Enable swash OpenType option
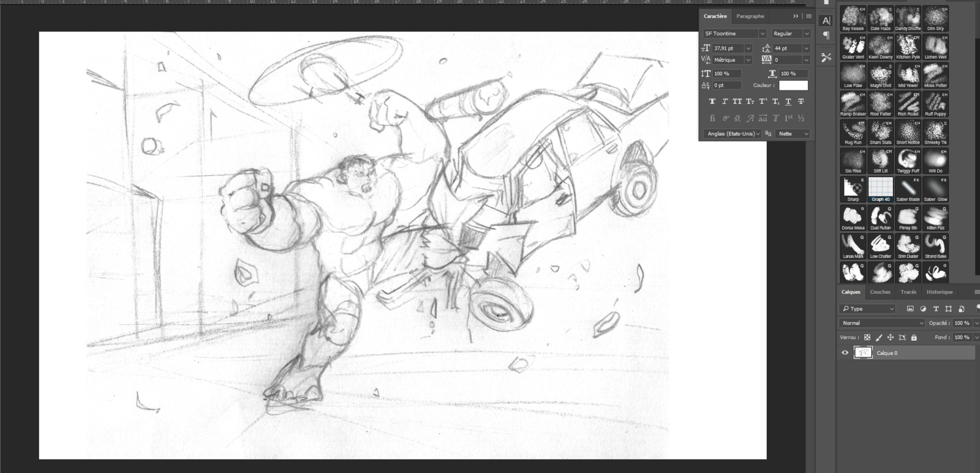980x473 pixels. 750,118
